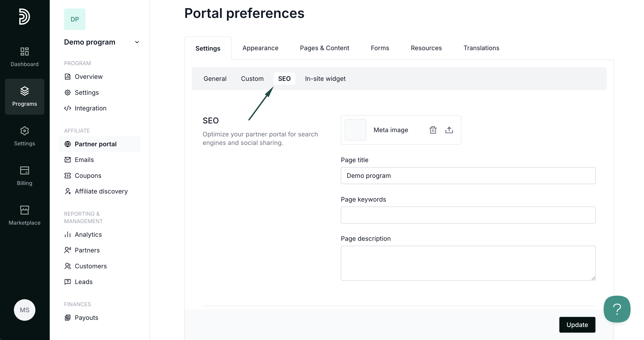Open the Marketplace sidebar icon
The image size is (644, 340).
pyautogui.click(x=24, y=215)
